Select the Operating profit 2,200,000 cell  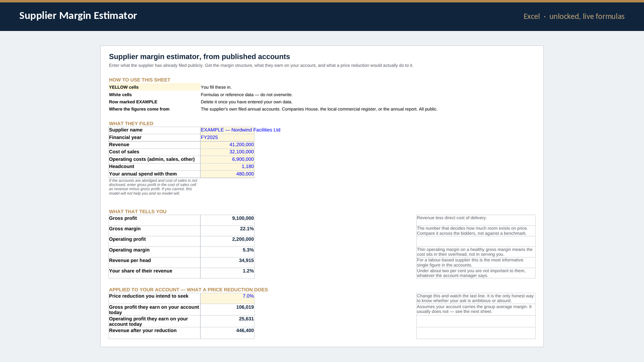click(x=227, y=241)
